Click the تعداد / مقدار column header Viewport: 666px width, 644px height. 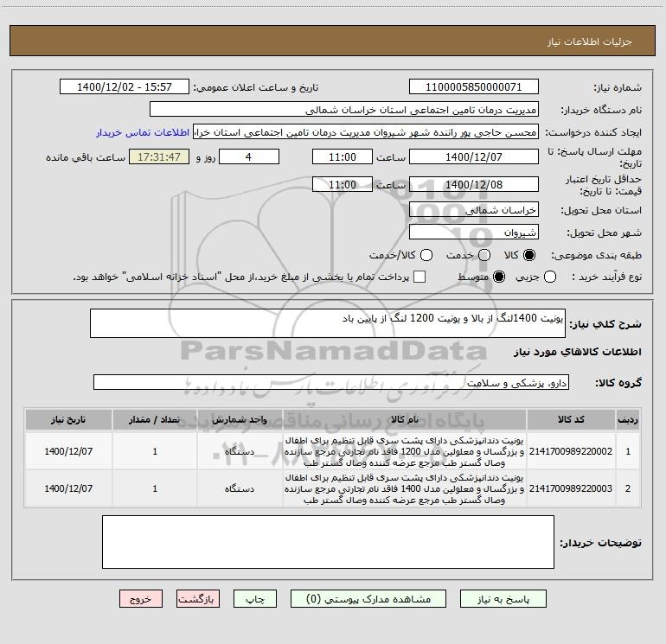155,420
